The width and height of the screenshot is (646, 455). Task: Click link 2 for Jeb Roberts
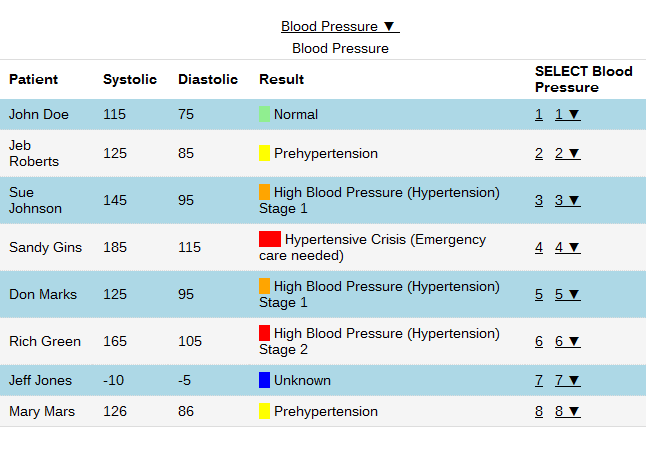tap(539, 153)
